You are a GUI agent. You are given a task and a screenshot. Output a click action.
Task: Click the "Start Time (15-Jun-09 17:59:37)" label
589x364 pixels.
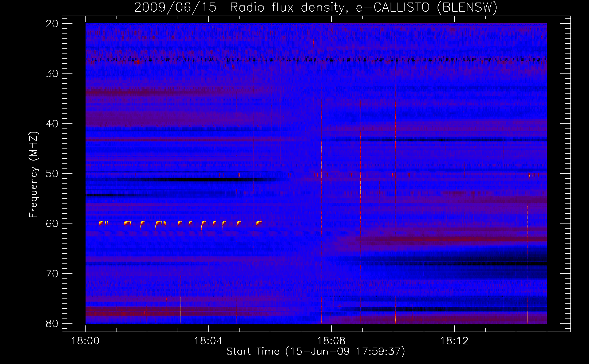(x=316, y=352)
